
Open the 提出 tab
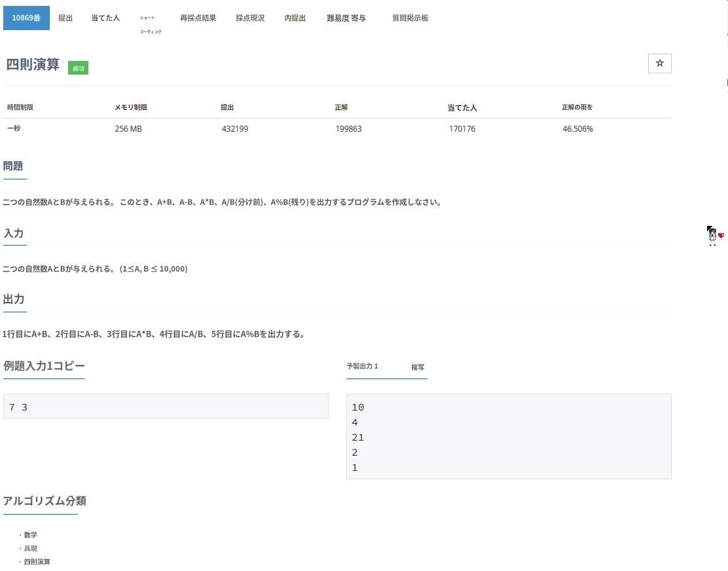[65, 18]
